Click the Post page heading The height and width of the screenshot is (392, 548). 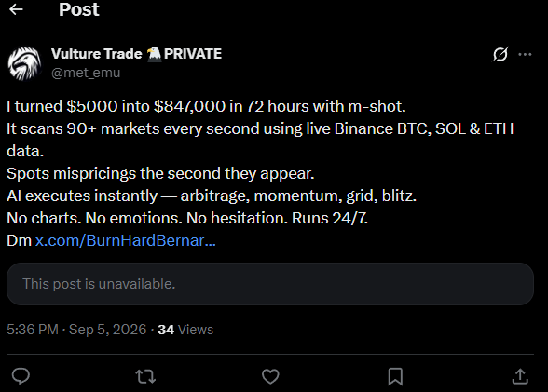pos(79,9)
